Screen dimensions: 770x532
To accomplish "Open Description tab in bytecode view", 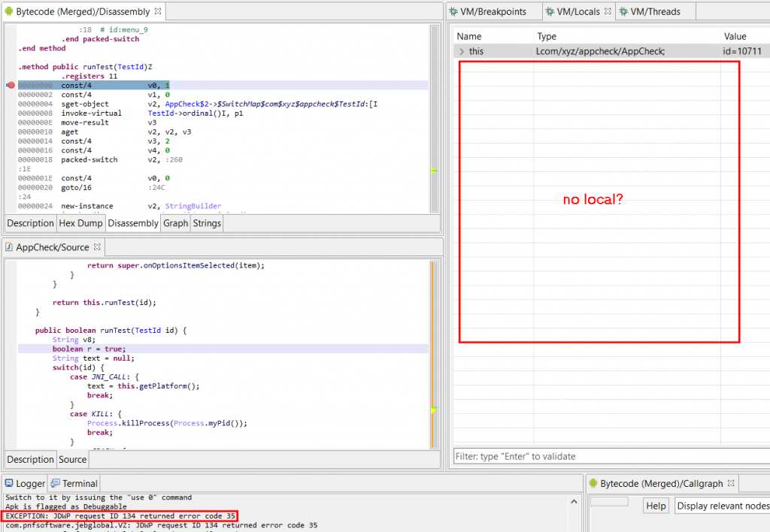I will (30, 223).
